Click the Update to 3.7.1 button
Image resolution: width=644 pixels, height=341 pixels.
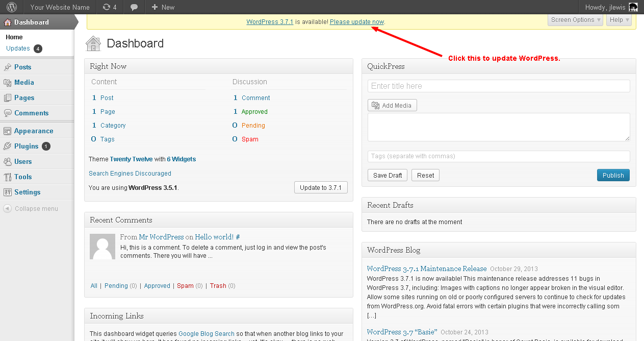click(x=321, y=187)
